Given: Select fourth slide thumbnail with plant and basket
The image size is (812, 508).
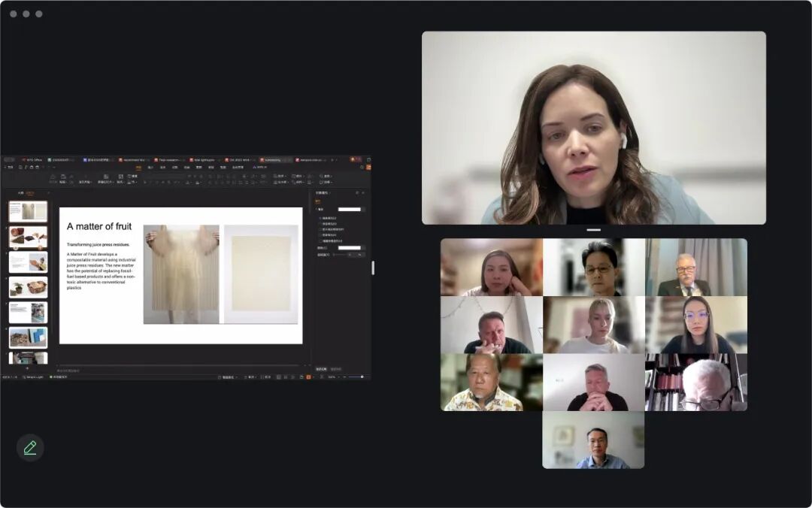Looking at the screenshot, I should (x=28, y=287).
